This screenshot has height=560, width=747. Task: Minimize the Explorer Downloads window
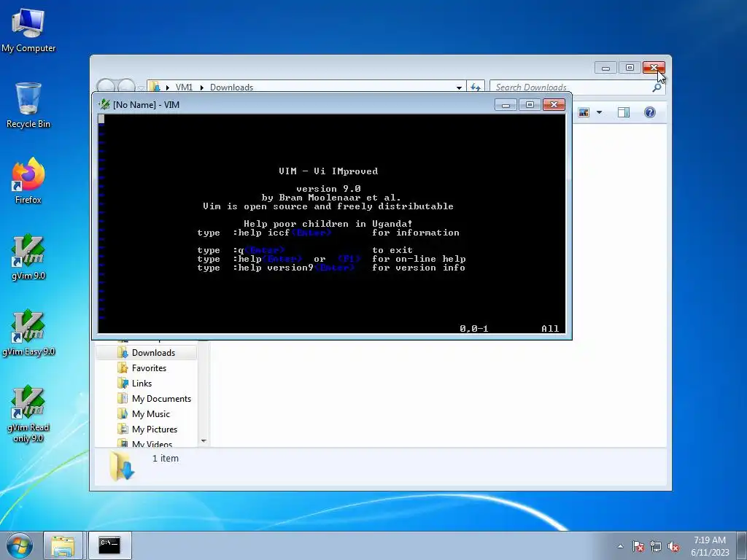point(605,68)
